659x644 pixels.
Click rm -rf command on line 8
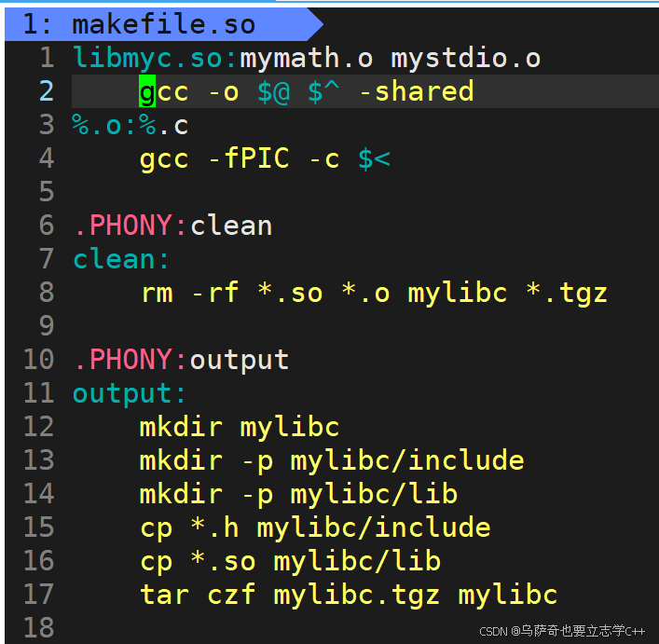tap(190, 293)
